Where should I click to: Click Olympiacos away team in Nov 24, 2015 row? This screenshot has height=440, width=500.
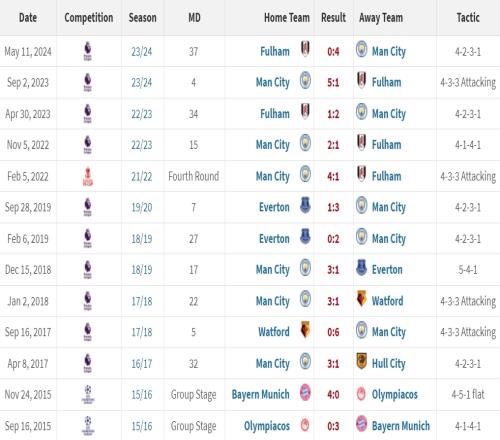click(x=395, y=395)
